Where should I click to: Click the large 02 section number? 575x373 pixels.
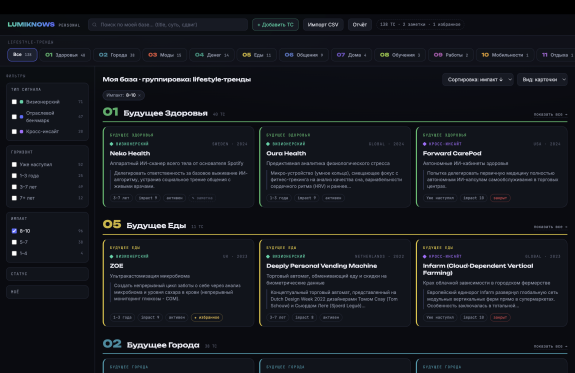pyautogui.click(x=112, y=344)
